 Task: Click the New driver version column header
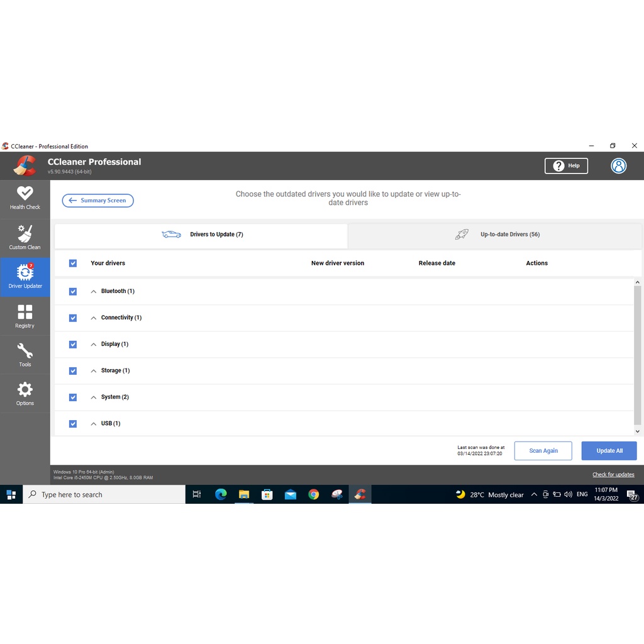pos(338,264)
